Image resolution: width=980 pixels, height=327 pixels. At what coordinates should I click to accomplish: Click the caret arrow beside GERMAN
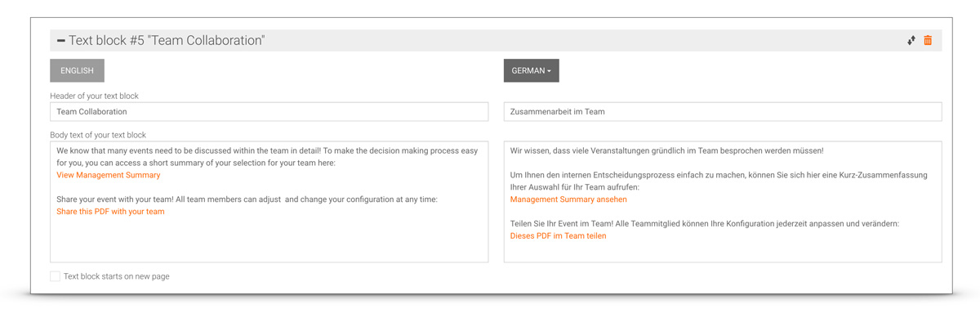click(x=550, y=71)
